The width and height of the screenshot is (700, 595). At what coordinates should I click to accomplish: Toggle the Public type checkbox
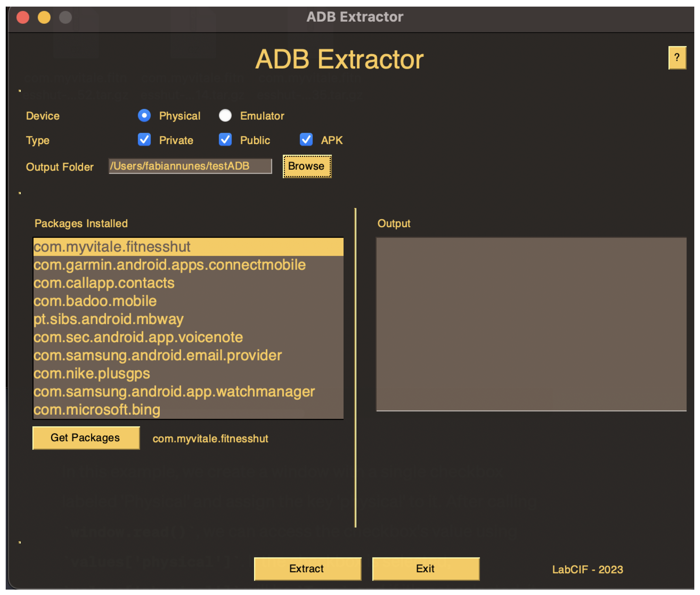coord(225,140)
